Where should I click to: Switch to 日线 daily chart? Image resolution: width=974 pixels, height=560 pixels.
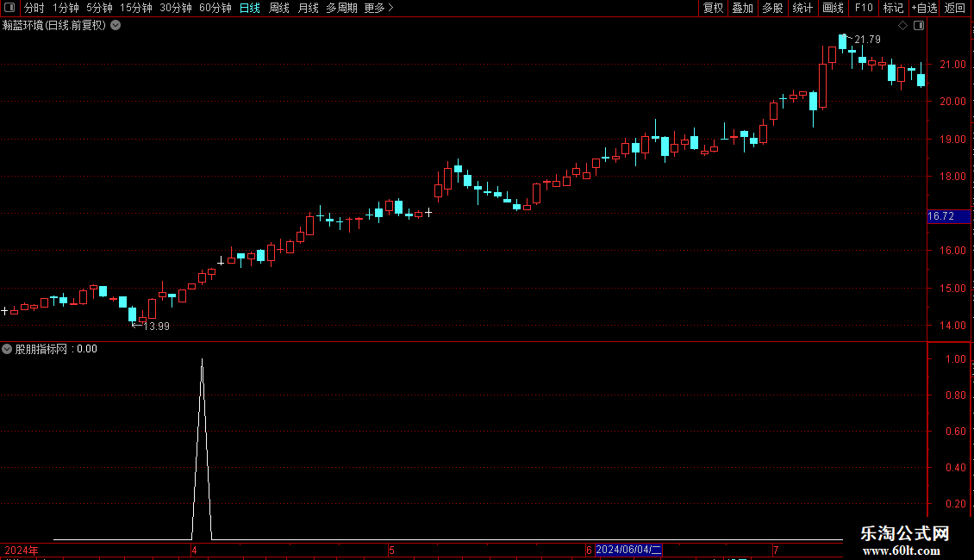[x=250, y=8]
